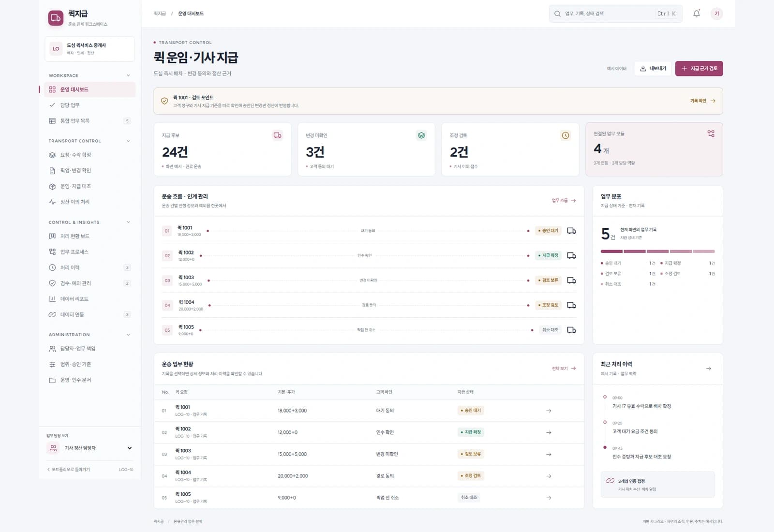Click the 지급 근거 검토 button
This screenshot has width=774, height=532.
pyautogui.click(x=699, y=69)
